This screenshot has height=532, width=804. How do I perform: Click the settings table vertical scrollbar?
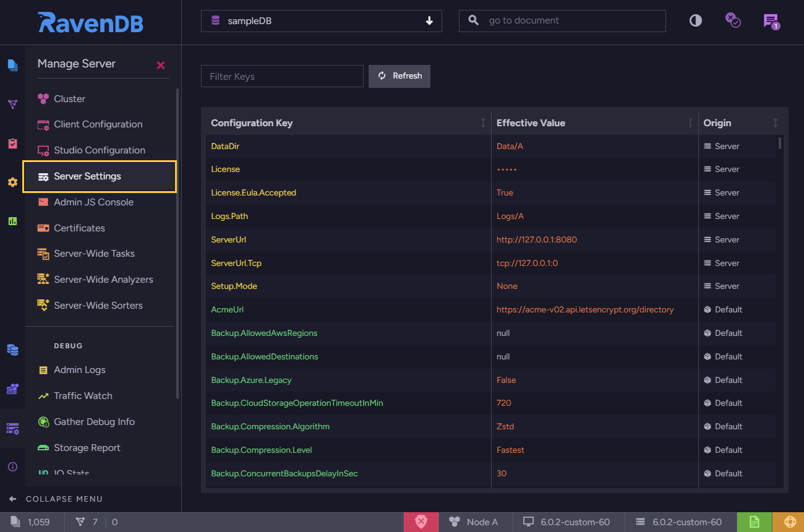[779, 144]
